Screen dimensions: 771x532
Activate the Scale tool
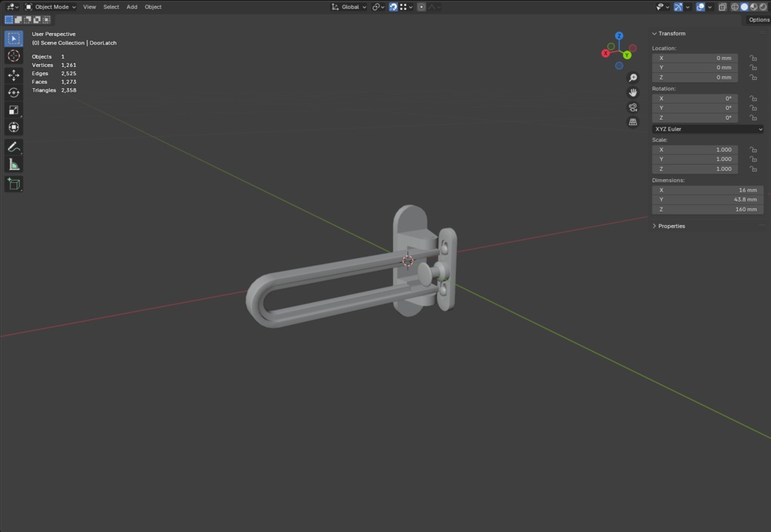(14, 110)
